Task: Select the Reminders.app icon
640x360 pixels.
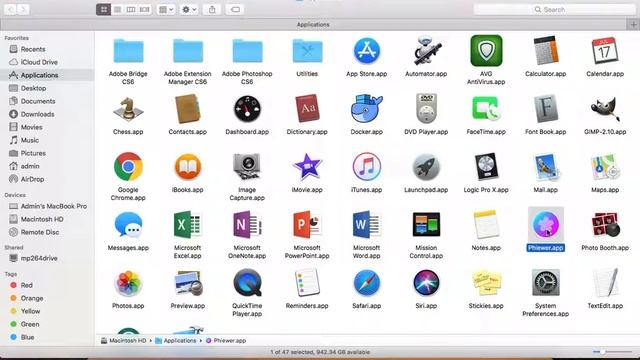Action: pyautogui.click(x=307, y=282)
